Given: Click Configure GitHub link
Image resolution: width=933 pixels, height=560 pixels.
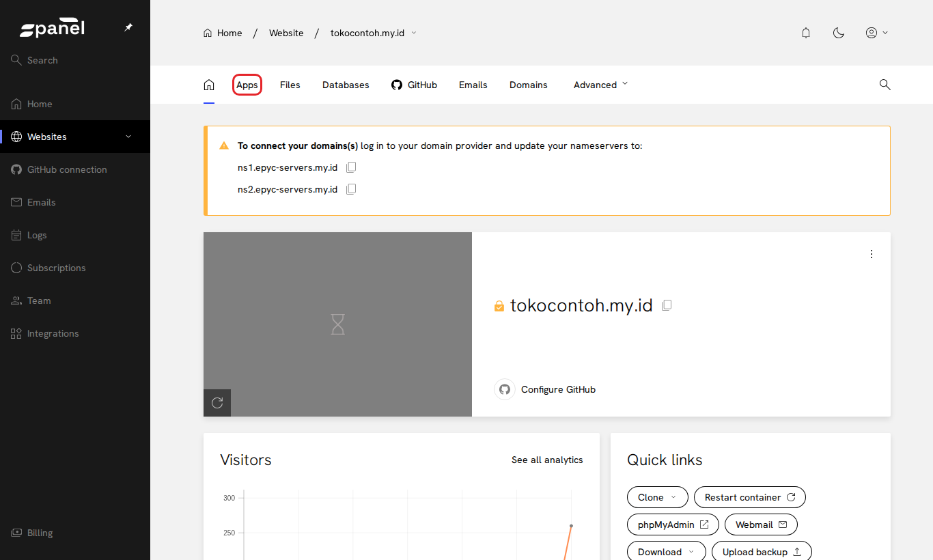Looking at the screenshot, I should (x=558, y=389).
